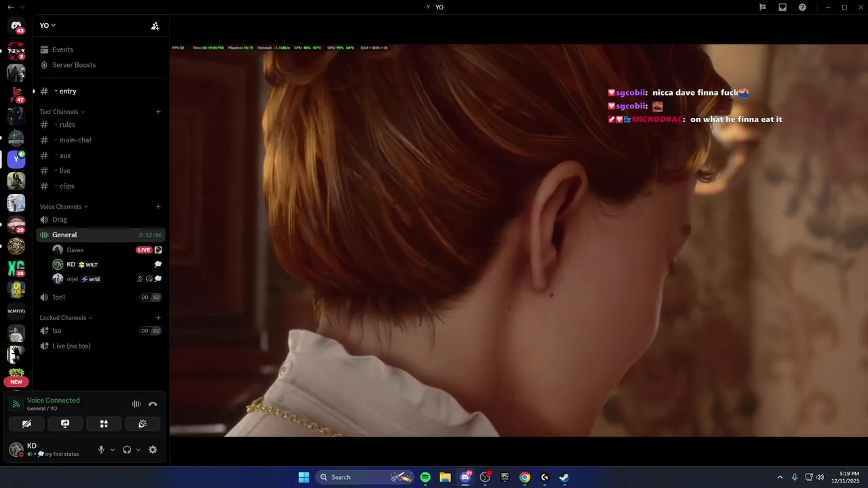The width and height of the screenshot is (868, 488).
Task: Collapse the Text Channels category
Action: (62, 112)
